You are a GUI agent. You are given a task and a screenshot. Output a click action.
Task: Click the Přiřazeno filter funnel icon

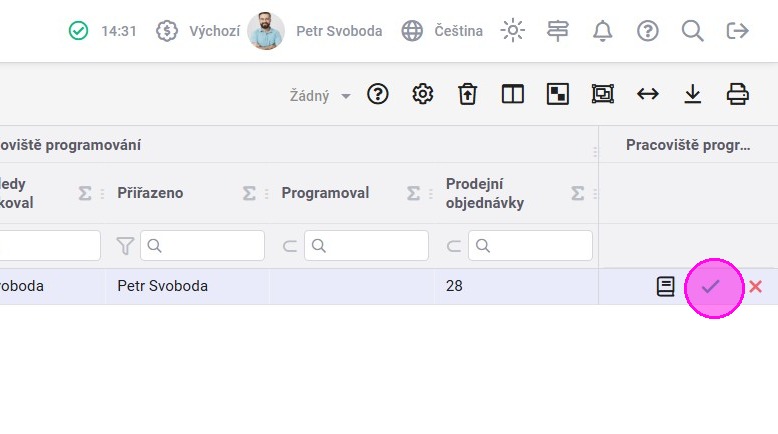click(x=125, y=246)
